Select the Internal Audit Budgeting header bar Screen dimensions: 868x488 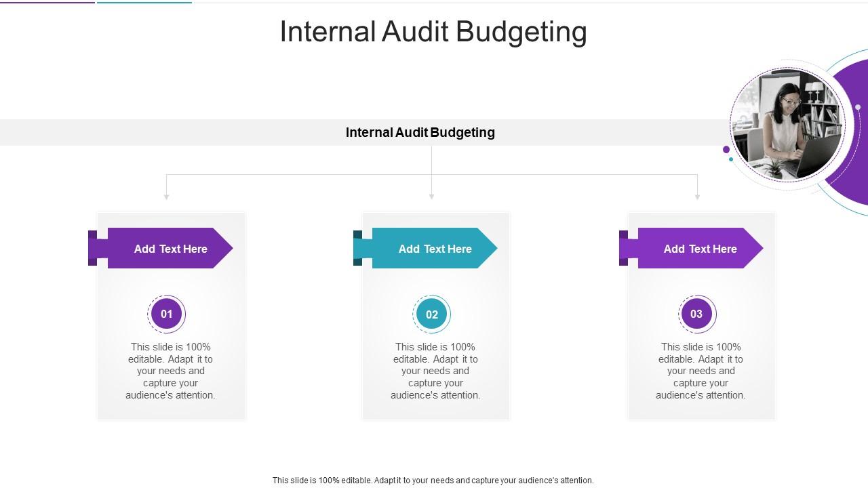pyautogui.click(x=420, y=132)
